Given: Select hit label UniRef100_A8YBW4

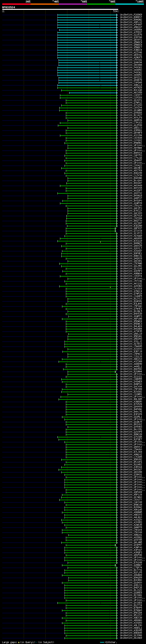Looking at the screenshot, I should click(131, 148).
